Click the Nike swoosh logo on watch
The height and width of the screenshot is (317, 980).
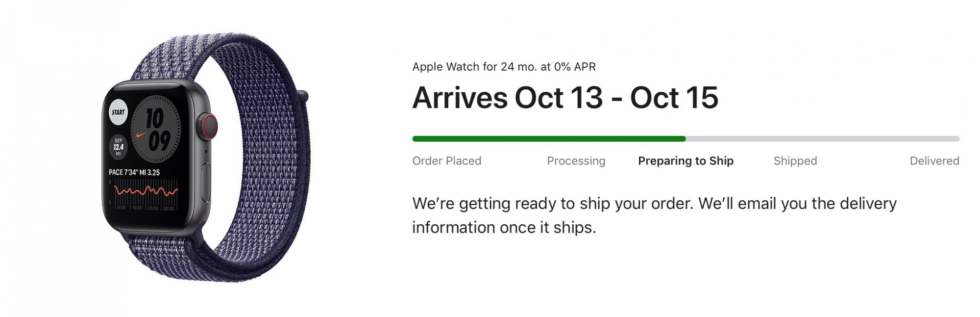pyautogui.click(x=142, y=134)
